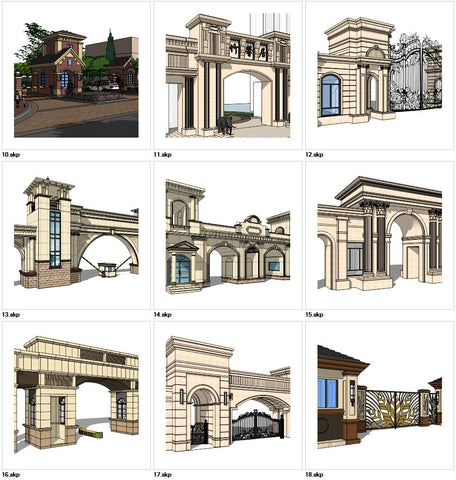Screen dimensions: 456x480
Task: Click the file name 14.skp
Action: point(163,315)
